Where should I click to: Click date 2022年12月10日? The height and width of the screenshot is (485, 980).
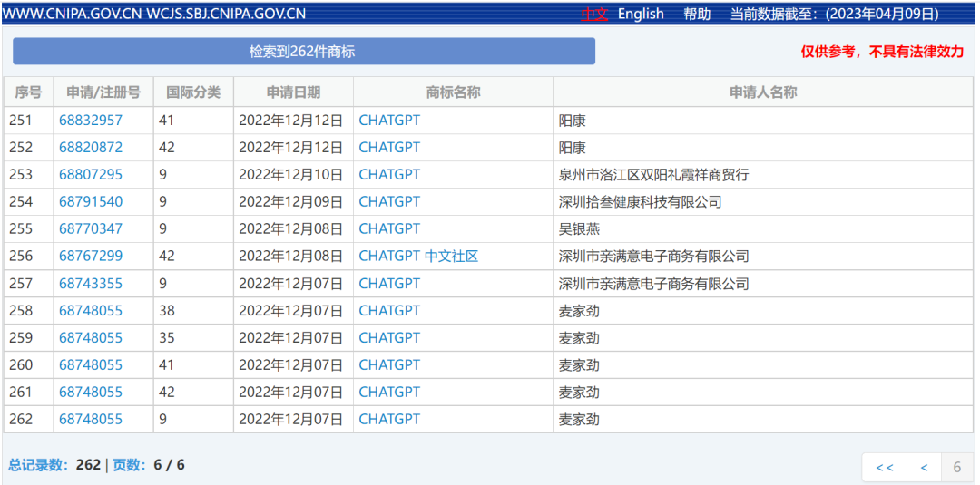click(291, 175)
